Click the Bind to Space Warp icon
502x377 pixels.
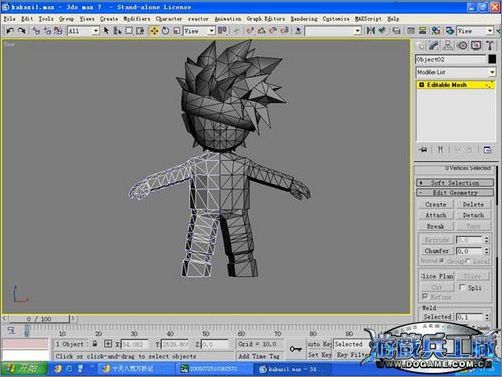pyautogui.click(x=58, y=31)
